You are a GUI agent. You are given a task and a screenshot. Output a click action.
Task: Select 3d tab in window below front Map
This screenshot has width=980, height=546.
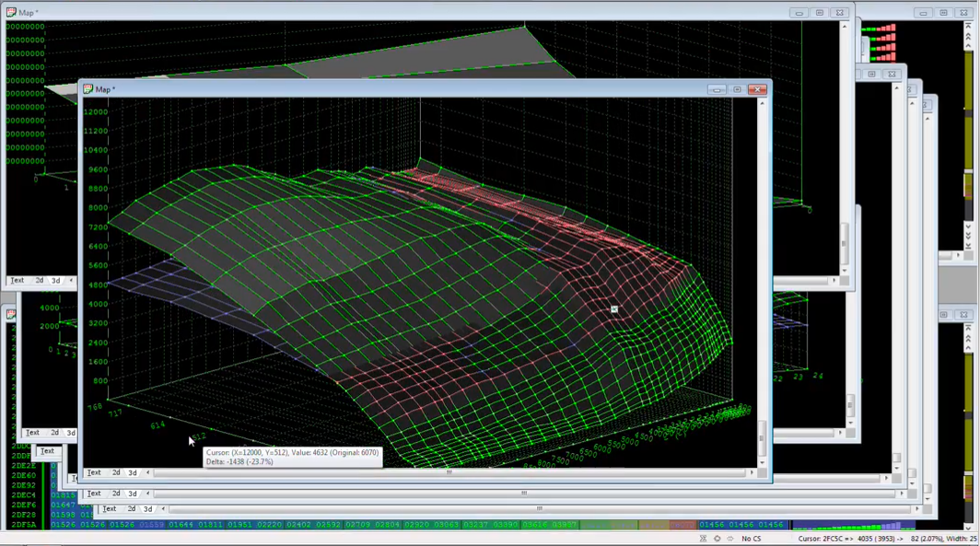click(x=133, y=494)
